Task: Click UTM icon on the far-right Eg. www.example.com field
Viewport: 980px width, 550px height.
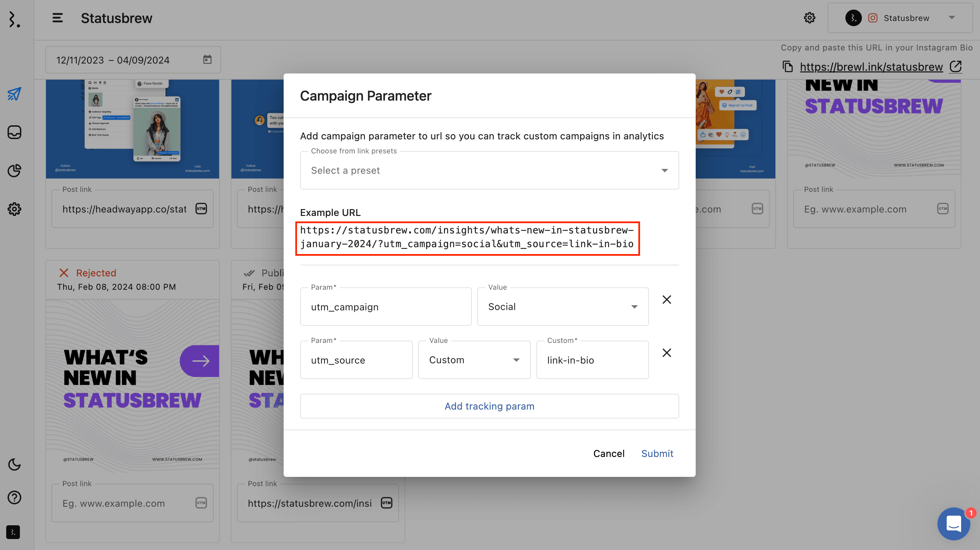Action: [943, 208]
